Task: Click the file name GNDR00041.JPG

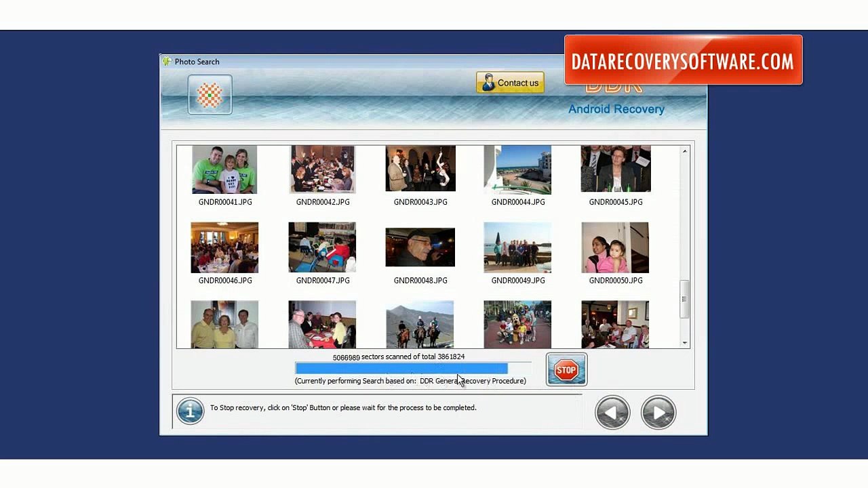Action: (225, 202)
